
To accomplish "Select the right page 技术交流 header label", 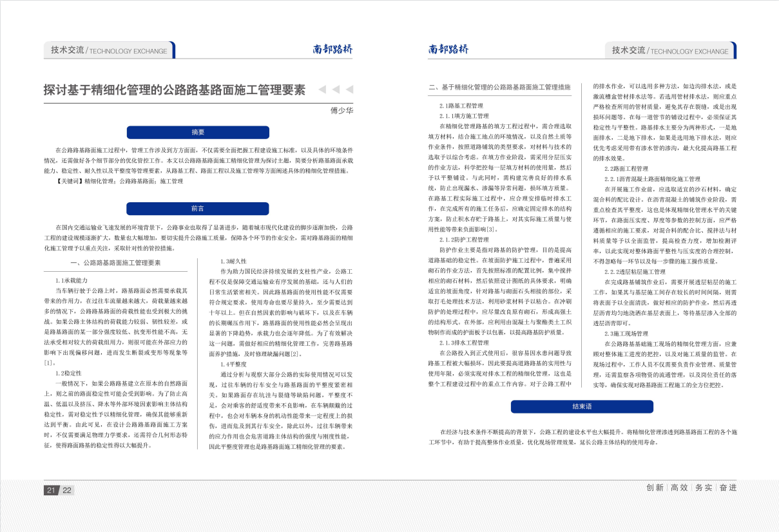I will tap(628, 50).
